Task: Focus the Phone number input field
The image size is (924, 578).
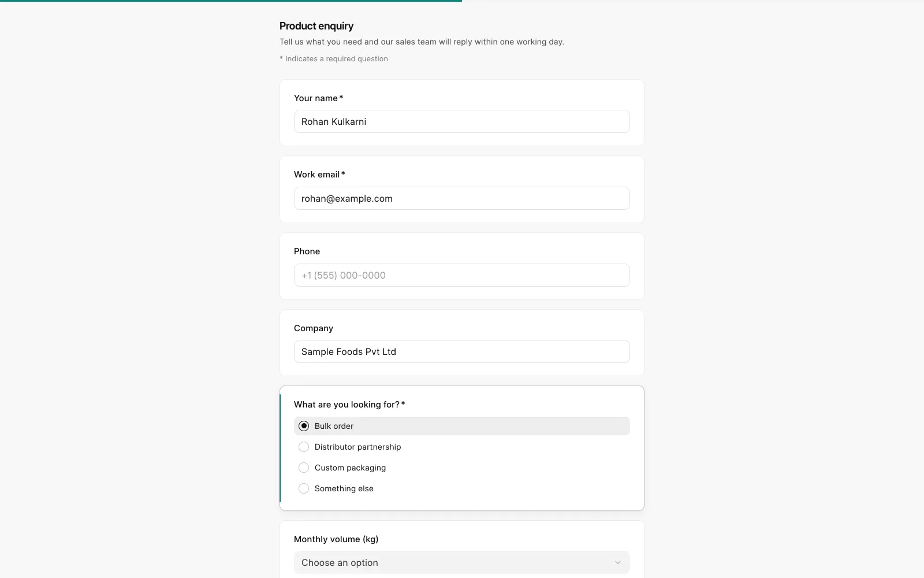Action: pos(461,275)
